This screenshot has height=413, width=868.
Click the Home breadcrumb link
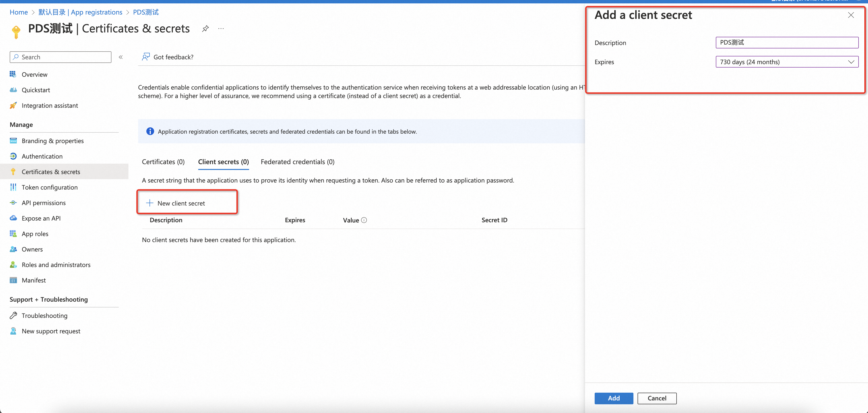pyautogui.click(x=19, y=12)
